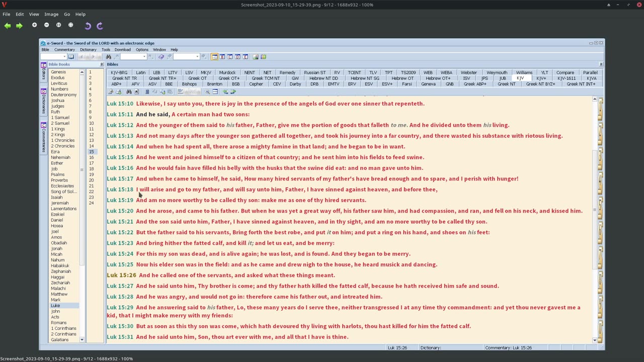Image resolution: width=644 pixels, height=362 pixels.
Task: Click the Editors side tab
Action: [x=43, y=71]
